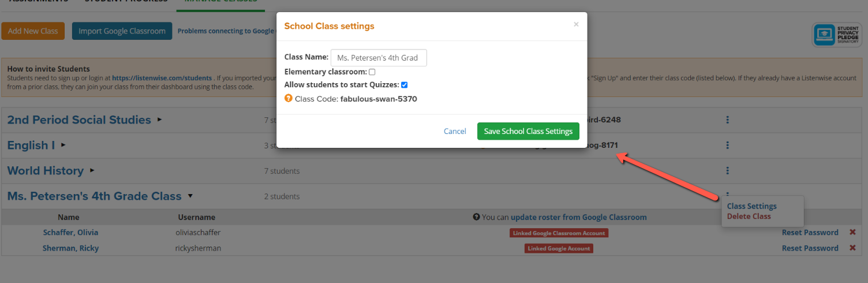
Task: Click Save School Class Settings button
Action: point(527,131)
